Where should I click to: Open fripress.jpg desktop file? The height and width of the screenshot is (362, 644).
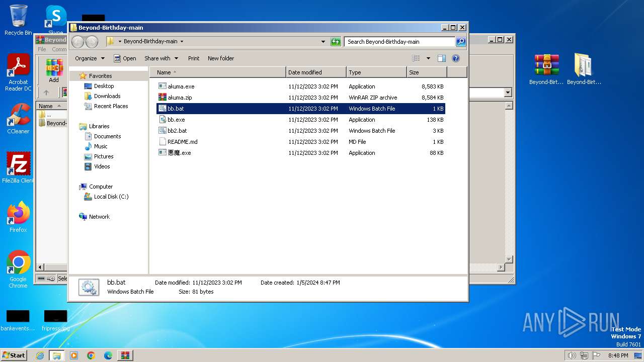pyautogui.click(x=55, y=321)
